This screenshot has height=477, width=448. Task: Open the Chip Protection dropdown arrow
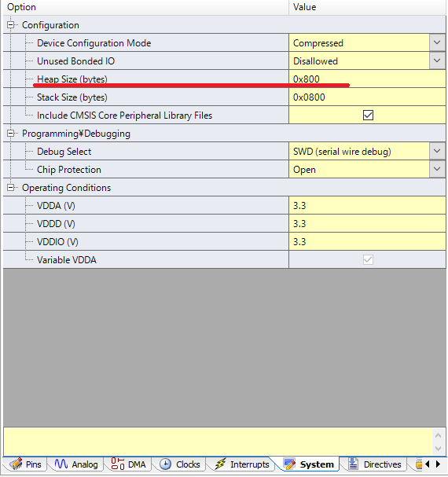(x=437, y=170)
